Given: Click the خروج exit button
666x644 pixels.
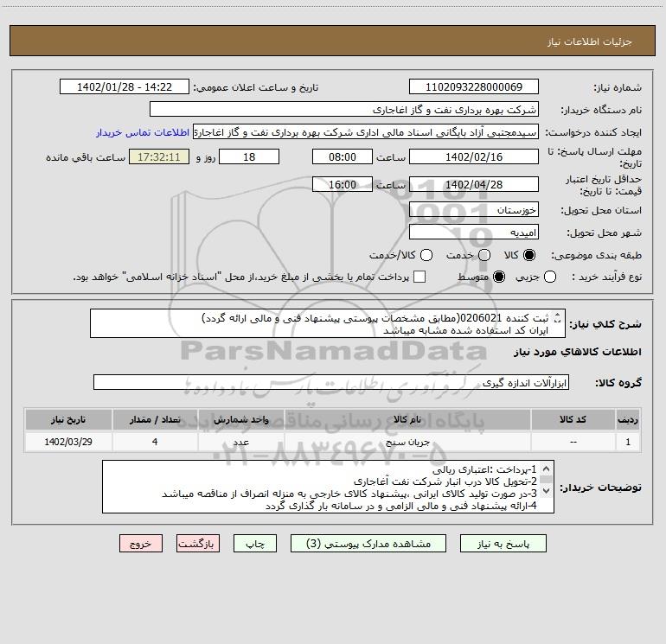Looking at the screenshot, I should (x=141, y=544).
